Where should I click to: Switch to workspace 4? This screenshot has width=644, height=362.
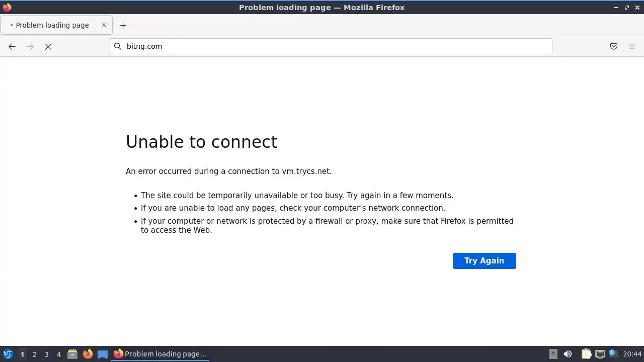(x=58, y=354)
